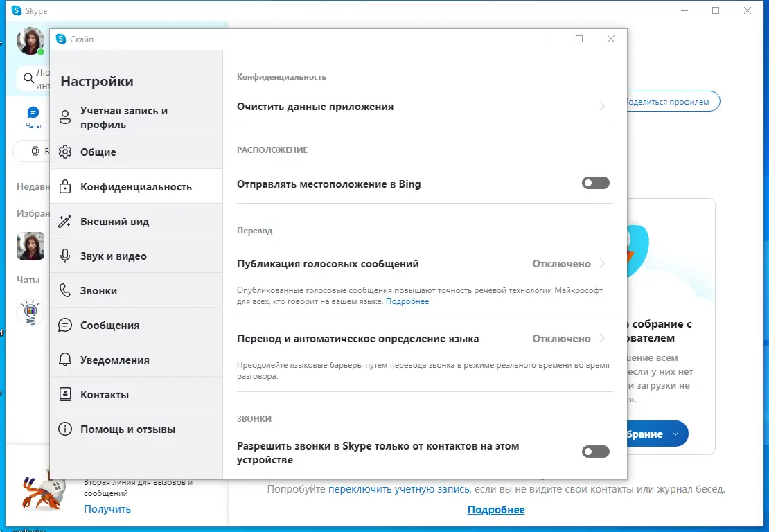Click Поделиться профилем button in the main Skype window

point(673,102)
